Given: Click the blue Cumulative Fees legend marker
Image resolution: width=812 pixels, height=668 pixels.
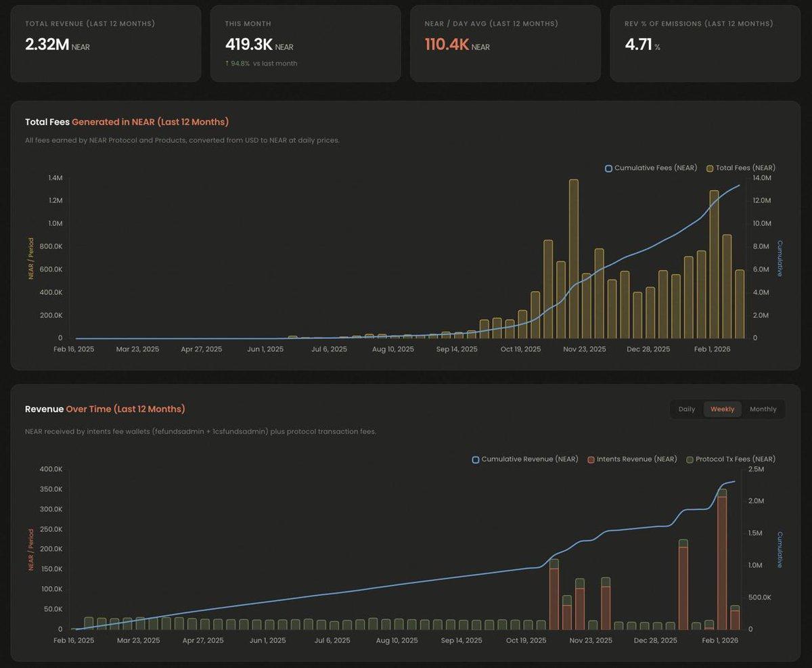Looking at the screenshot, I should pos(607,167).
